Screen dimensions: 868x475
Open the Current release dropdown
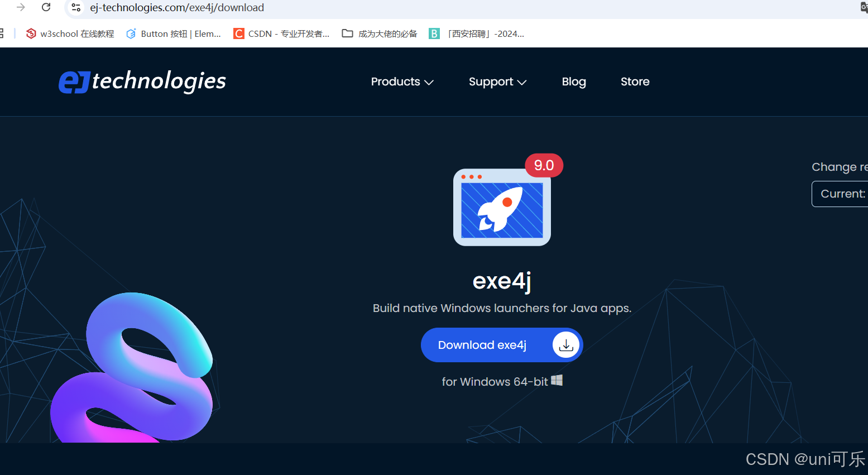click(x=840, y=194)
